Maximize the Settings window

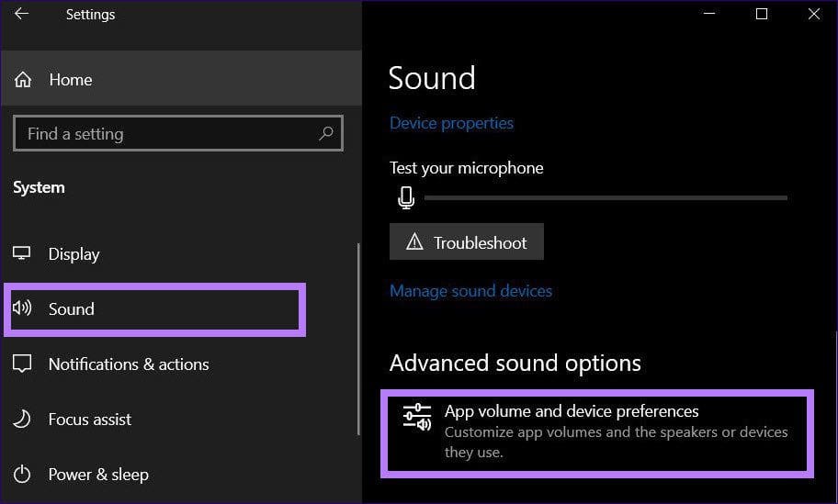(762, 14)
